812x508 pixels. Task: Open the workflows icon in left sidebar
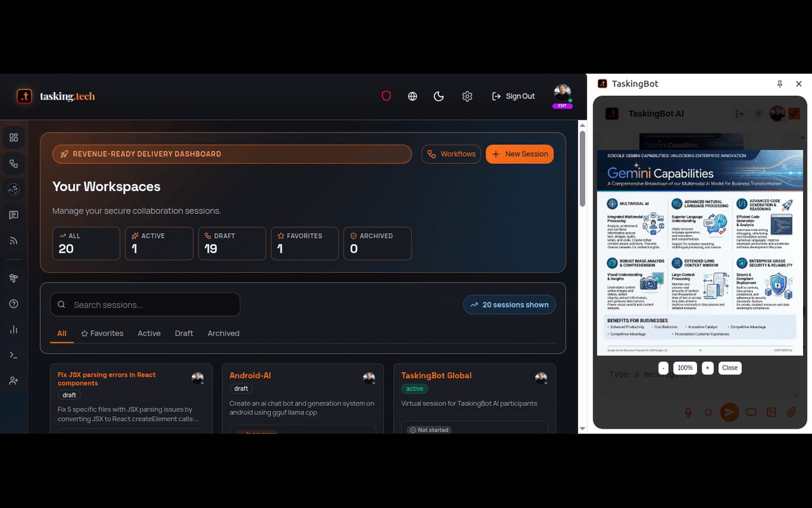tap(14, 164)
